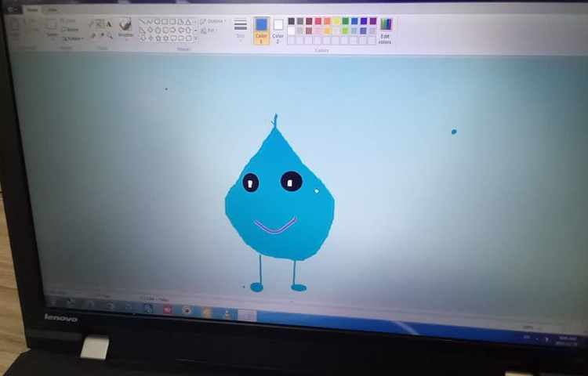Click the water drop's smile on canvas
Viewport: 588px width, 376px height.
275,228
